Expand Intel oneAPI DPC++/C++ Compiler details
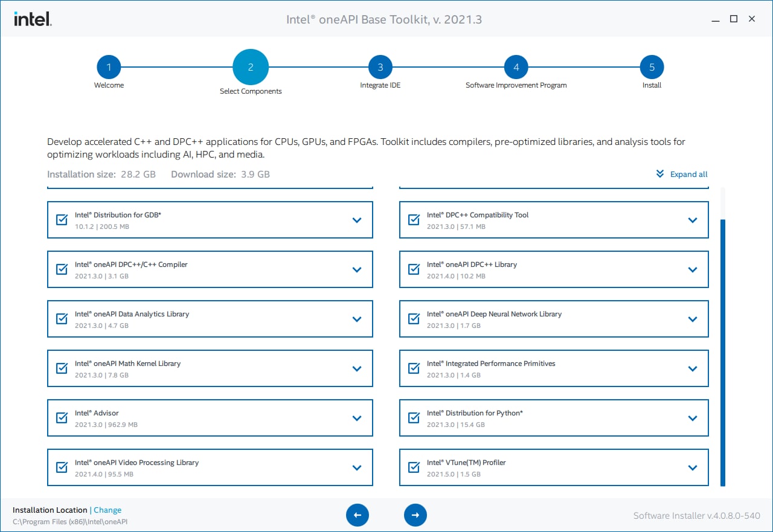 pos(357,270)
